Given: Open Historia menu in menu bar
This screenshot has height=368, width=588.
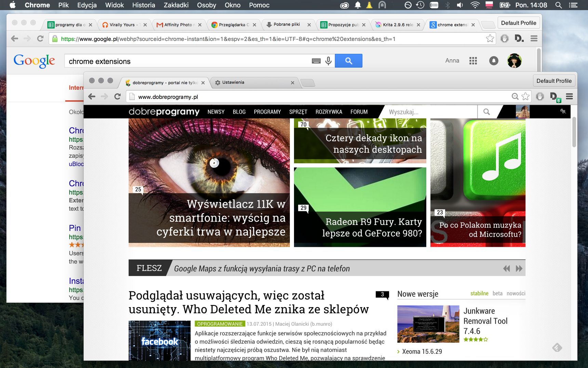Looking at the screenshot, I should 144,5.
